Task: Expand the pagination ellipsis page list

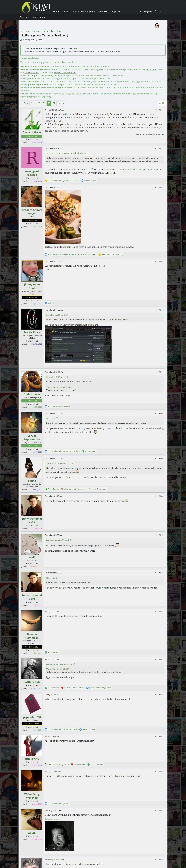Action: pos(35,103)
